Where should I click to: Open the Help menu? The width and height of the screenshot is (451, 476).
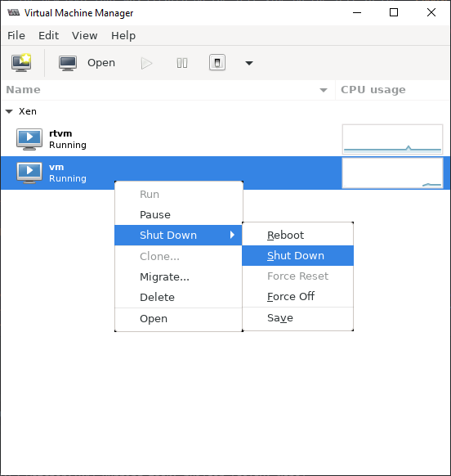tap(123, 35)
